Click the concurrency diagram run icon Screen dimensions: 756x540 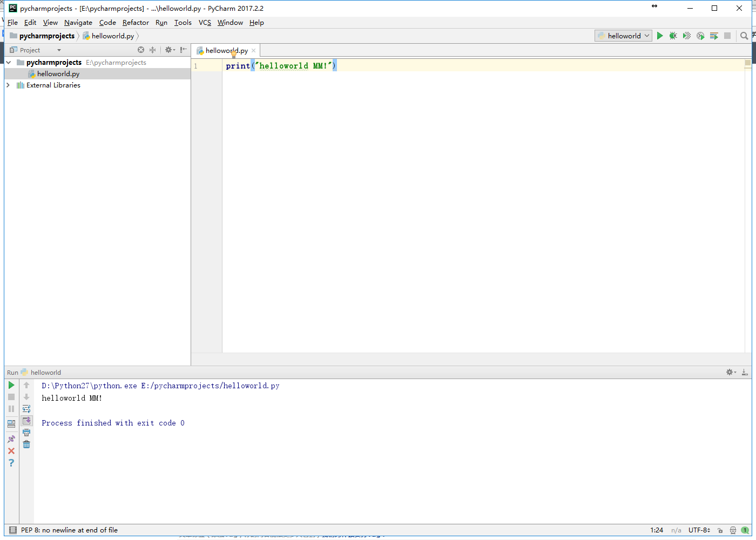pos(714,36)
